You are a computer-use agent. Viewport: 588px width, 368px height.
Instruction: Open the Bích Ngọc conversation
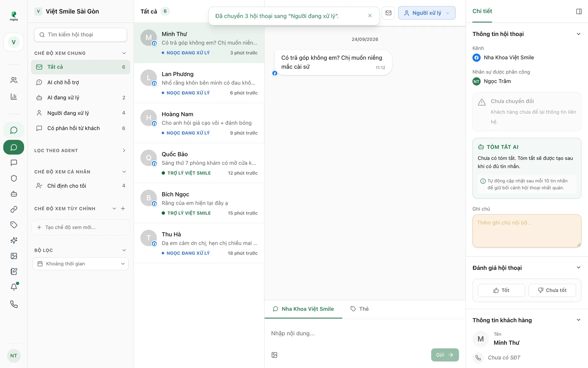[199, 203]
